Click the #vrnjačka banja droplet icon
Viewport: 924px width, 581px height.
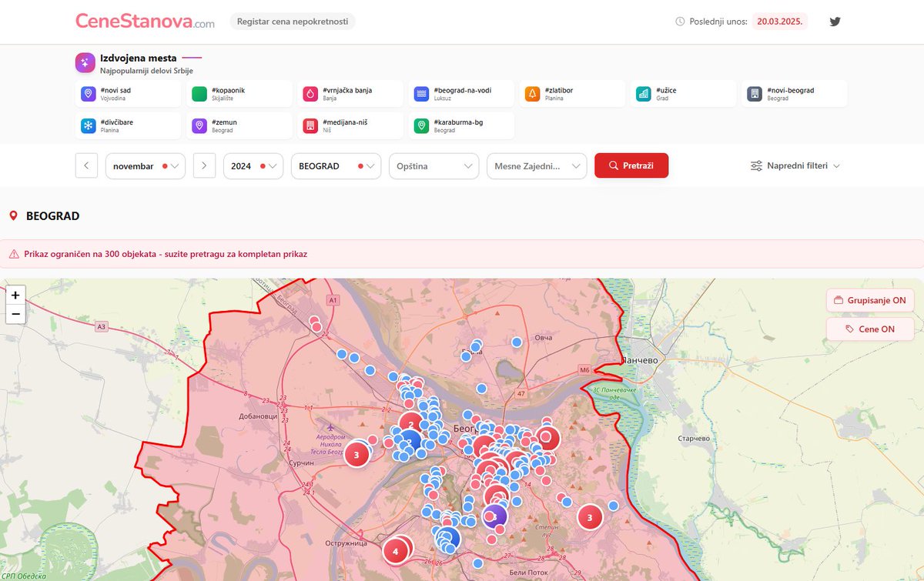pos(310,94)
